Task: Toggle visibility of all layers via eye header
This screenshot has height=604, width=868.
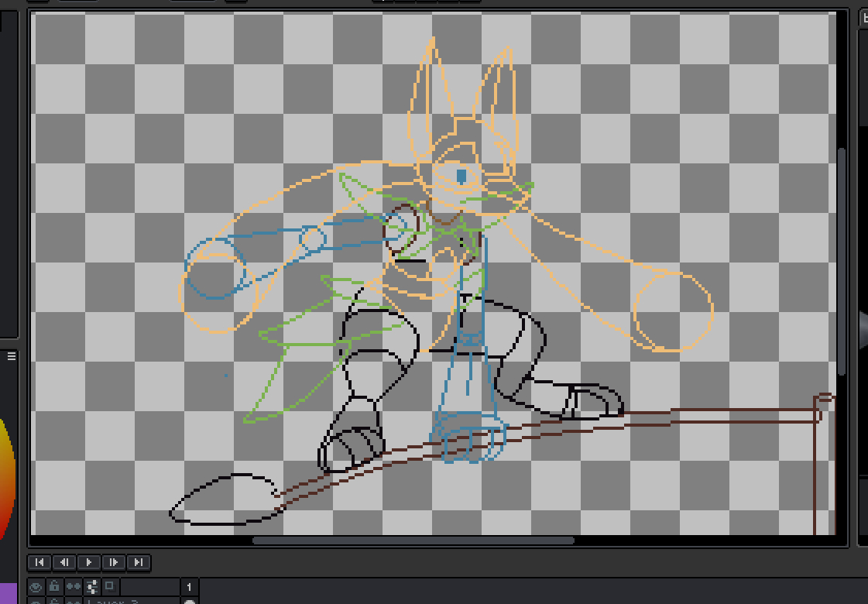Action: [36, 586]
